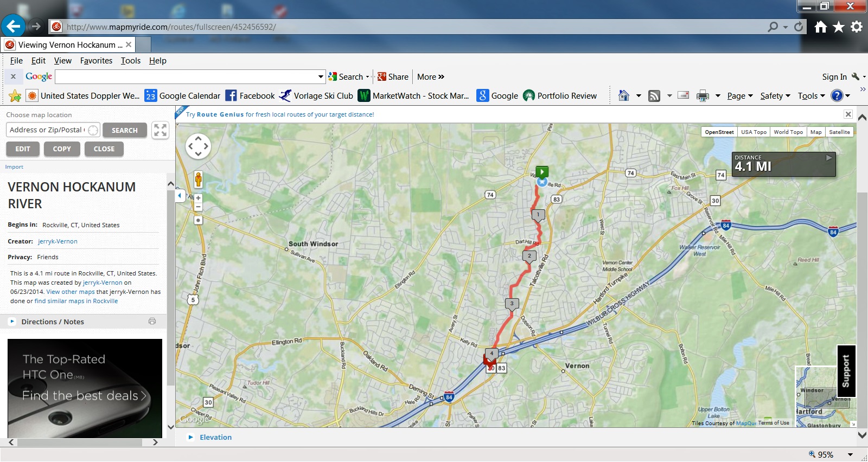Click the fullscreen expand icon beside Search
Image resolution: width=868 pixels, height=462 pixels.
click(160, 130)
